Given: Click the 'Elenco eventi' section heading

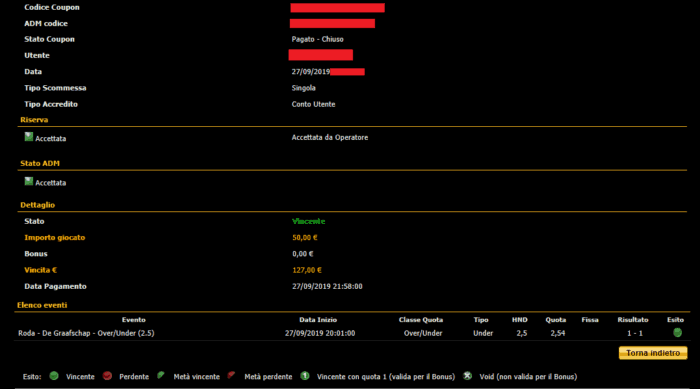Looking at the screenshot, I should point(42,305).
